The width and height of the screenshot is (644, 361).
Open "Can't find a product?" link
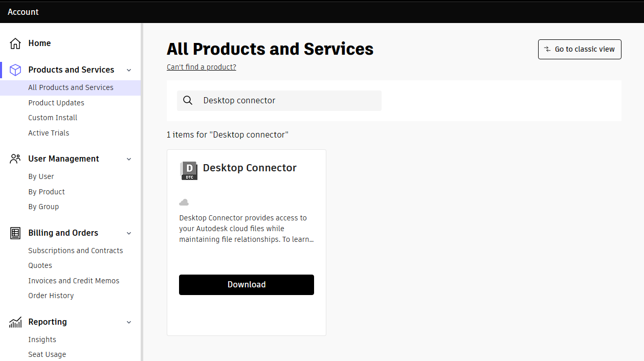point(201,67)
